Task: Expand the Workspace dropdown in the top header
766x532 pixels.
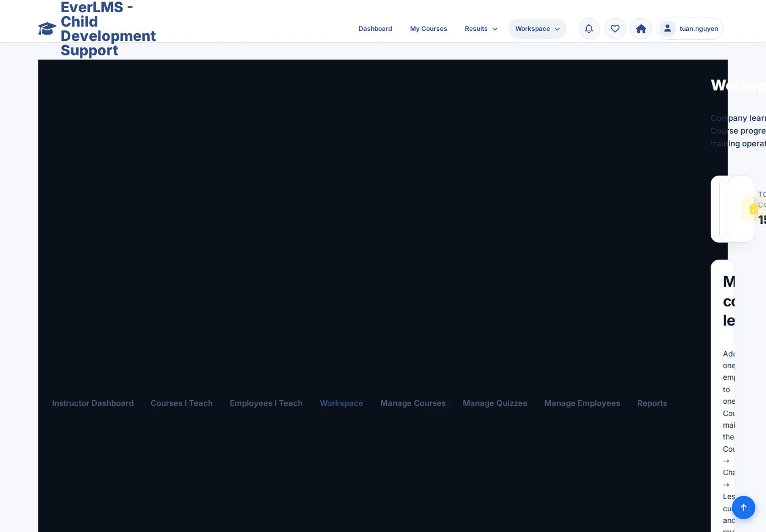Action: pos(537,29)
